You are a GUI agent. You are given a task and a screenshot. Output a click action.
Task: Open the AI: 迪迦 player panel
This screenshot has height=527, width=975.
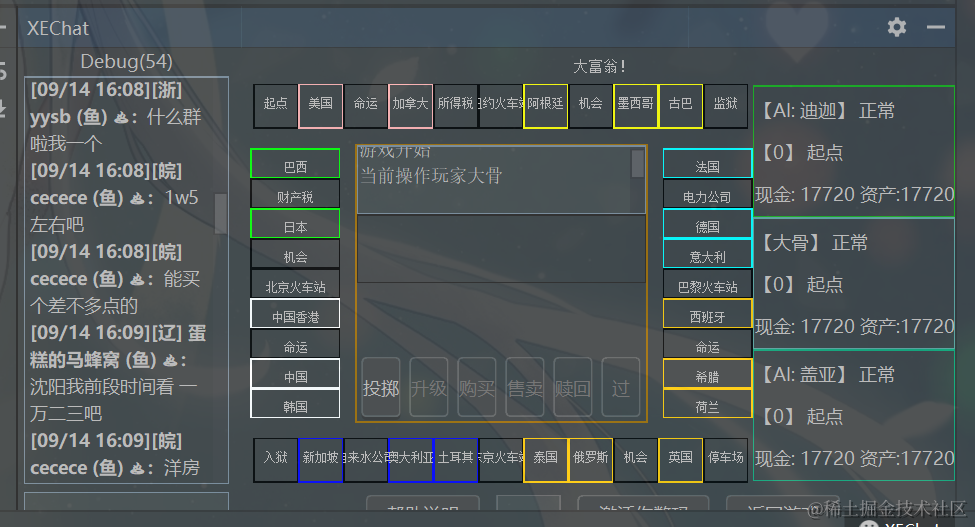coord(854,151)
